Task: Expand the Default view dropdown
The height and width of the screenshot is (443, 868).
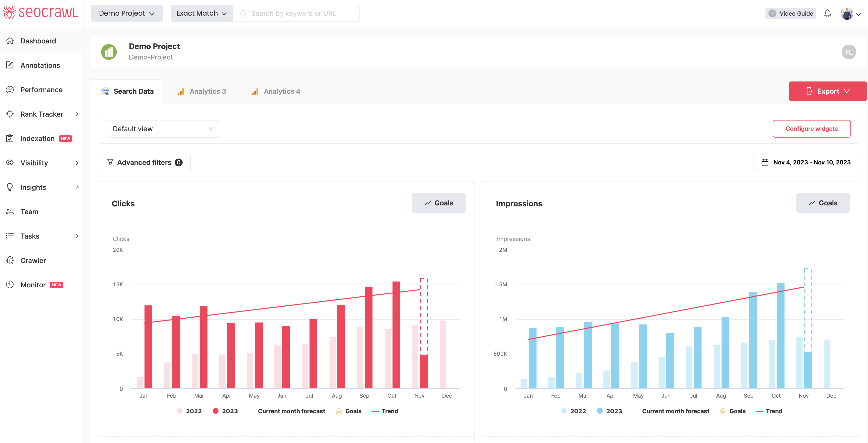Action: tap(163, 128)
